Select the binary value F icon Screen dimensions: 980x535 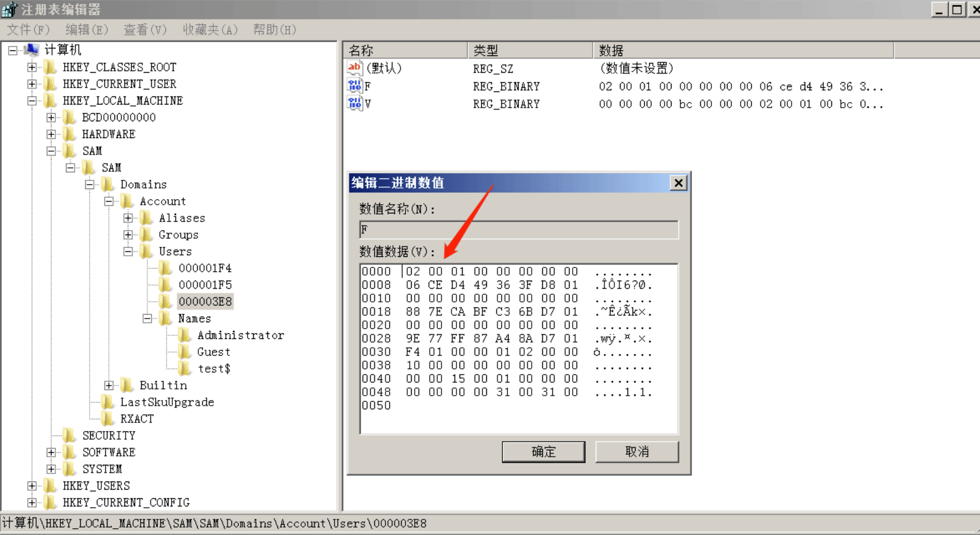[x=354, y=86]
